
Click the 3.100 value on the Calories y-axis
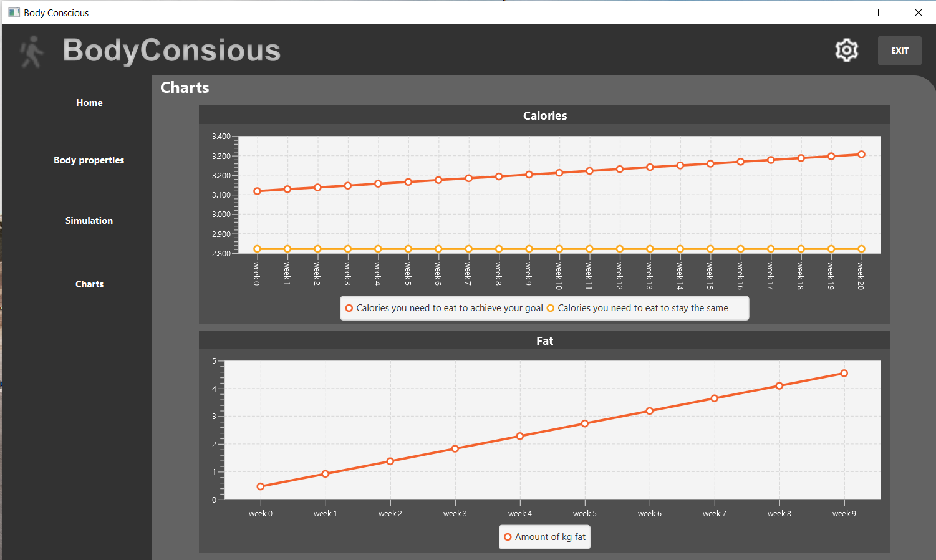(x=221, y=195)
